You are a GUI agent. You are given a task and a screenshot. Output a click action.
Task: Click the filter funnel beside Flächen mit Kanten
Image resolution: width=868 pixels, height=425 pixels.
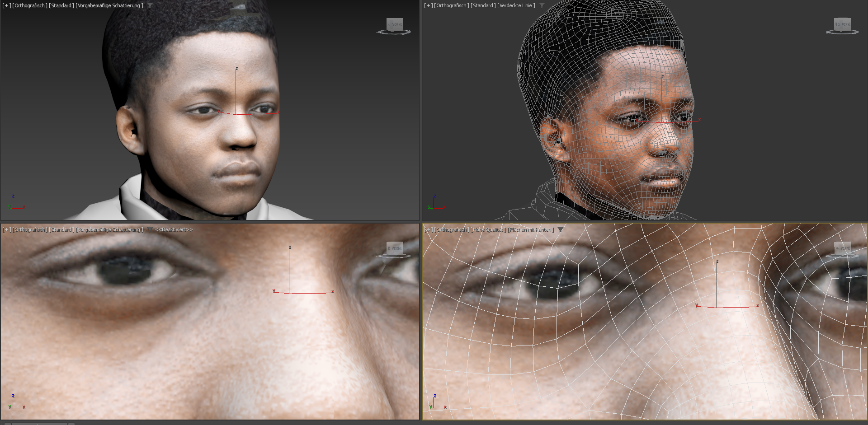point(561,229)
